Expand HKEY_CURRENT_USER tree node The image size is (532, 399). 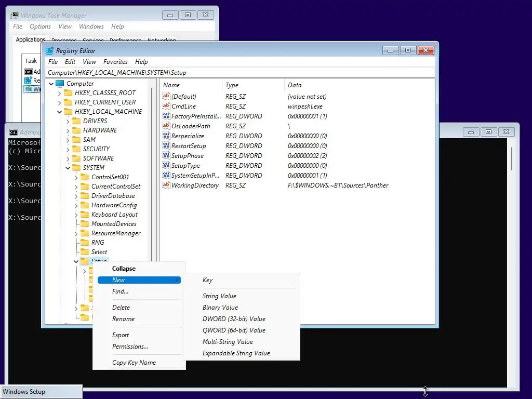60,102
